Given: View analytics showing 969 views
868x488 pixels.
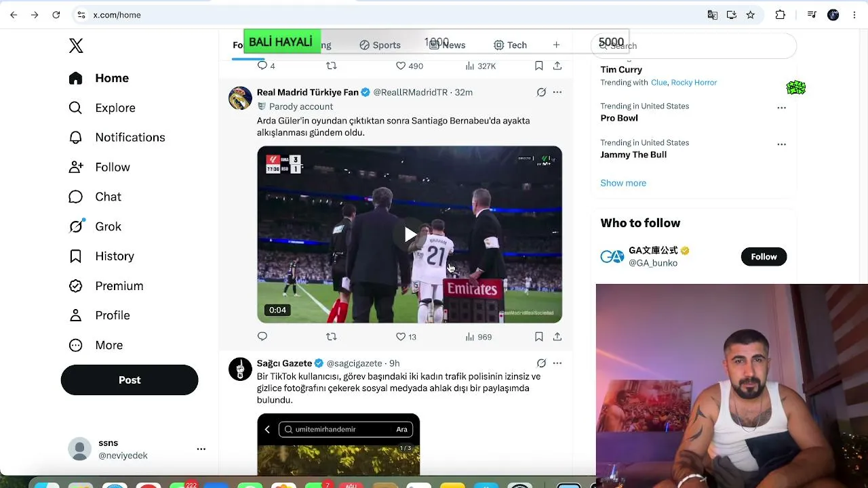Looking at the screenshot, I should [x=478, y=337].
